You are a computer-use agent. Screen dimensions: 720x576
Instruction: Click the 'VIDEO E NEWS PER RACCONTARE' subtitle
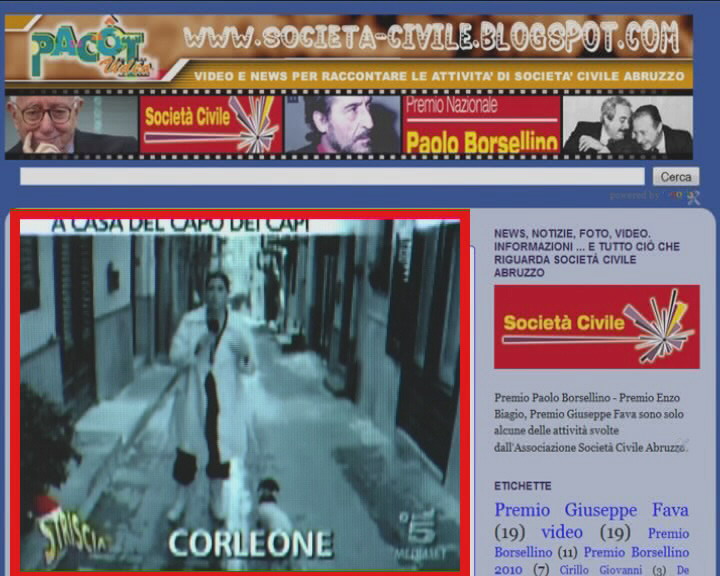(439, 76)
